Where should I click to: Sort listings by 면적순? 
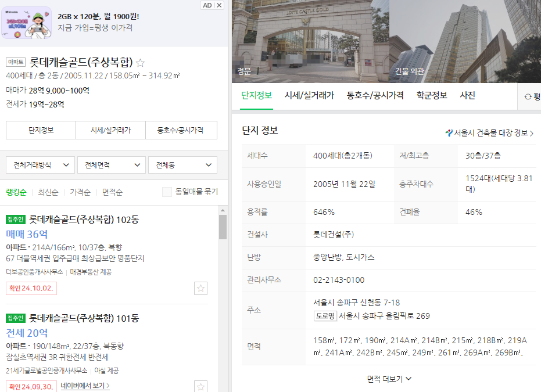(x=112, y=192)
